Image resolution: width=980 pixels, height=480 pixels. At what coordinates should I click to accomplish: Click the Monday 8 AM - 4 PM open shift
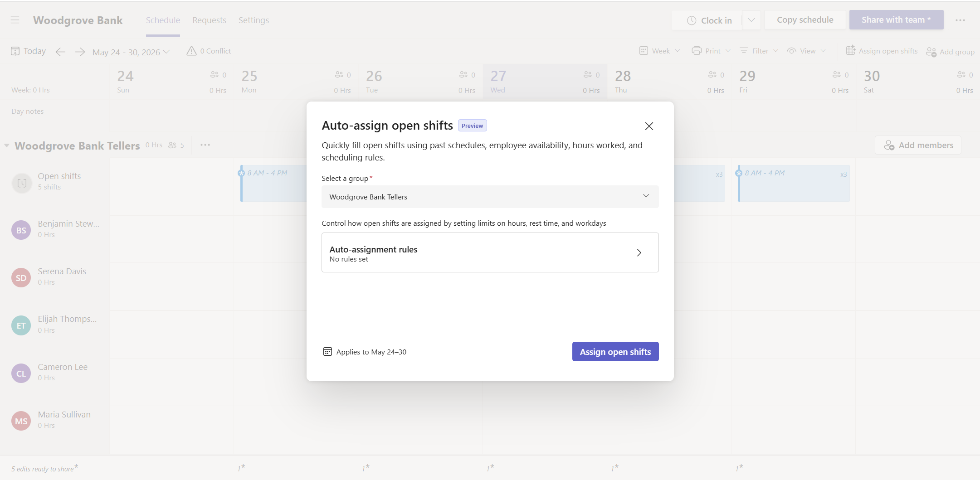(x=273, y=183)
